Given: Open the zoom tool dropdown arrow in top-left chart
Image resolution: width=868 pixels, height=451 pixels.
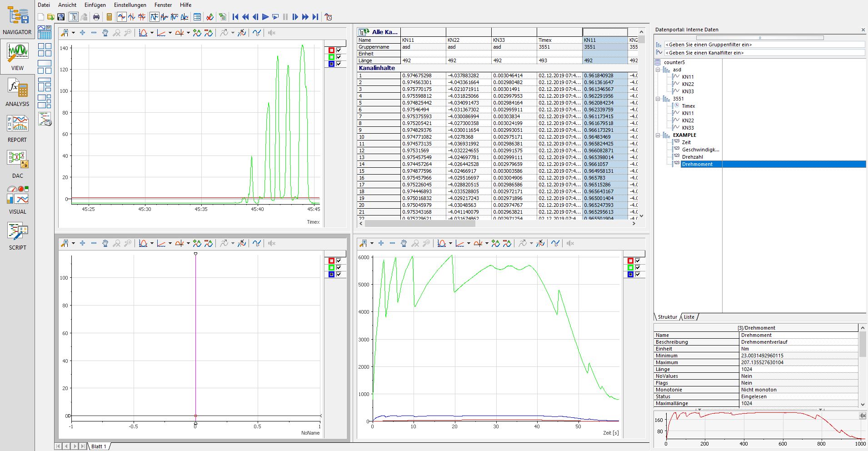Looking at the screenshot, I should pos(73,33).
